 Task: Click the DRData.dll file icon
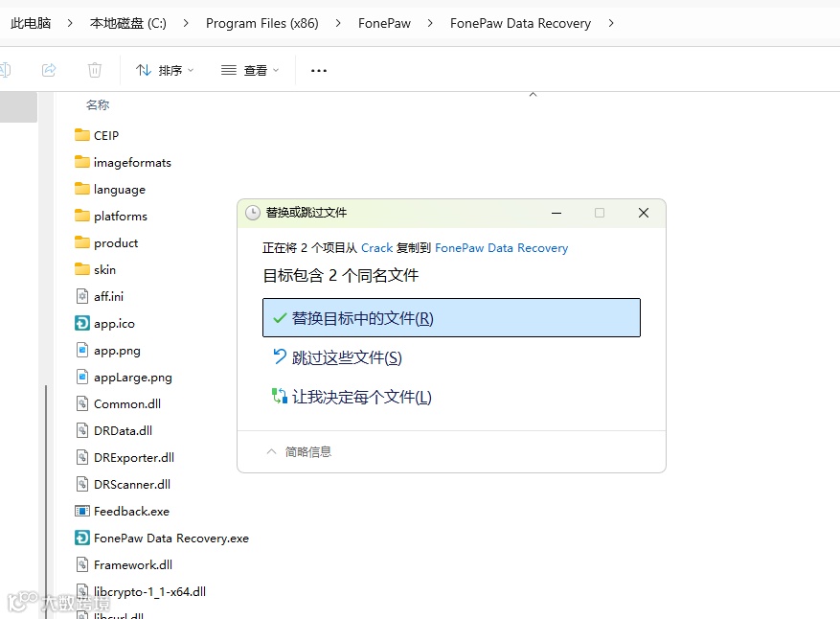(82, 430)
